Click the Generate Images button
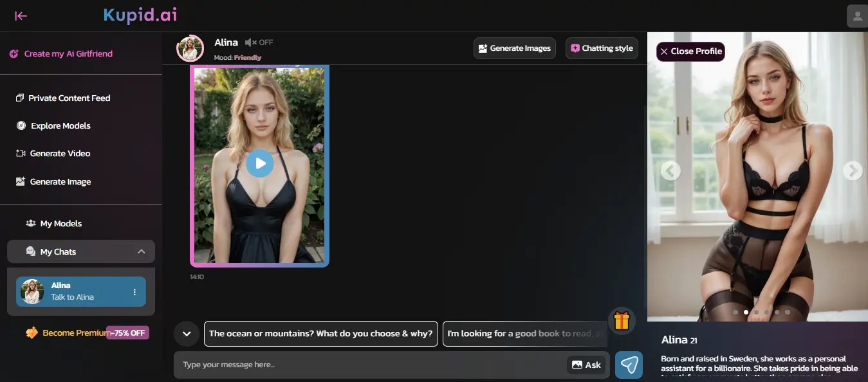The image size is (868, 382). coord(514,48)
